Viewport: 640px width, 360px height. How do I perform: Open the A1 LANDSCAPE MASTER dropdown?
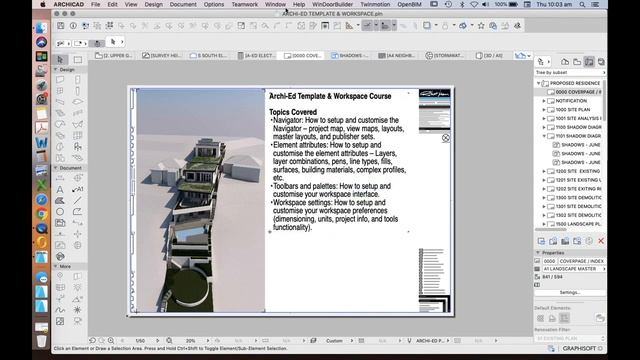[574, 269]
